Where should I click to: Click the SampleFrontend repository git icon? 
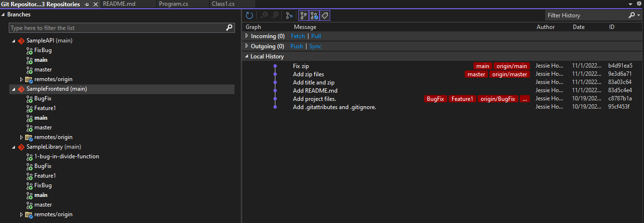click(x=21, y=89)
